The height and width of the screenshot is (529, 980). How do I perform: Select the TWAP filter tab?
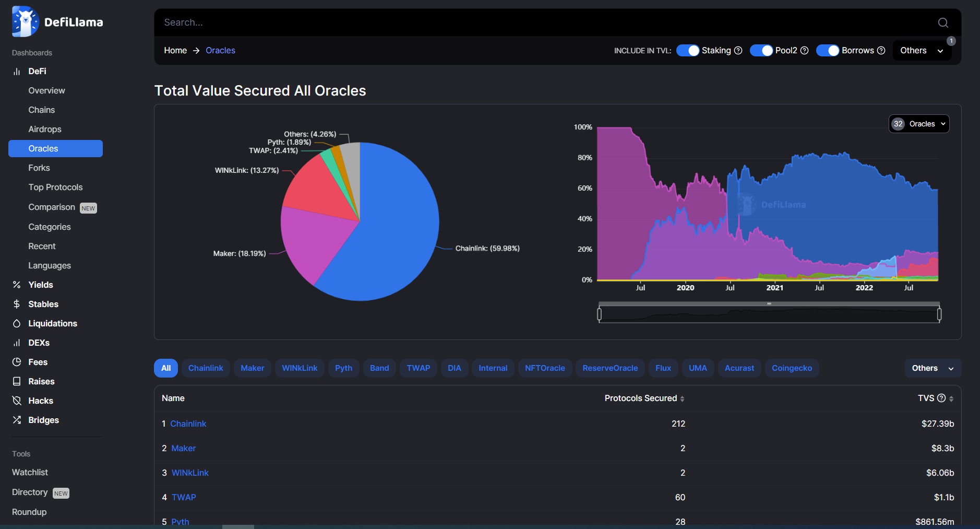coord(418,368)
